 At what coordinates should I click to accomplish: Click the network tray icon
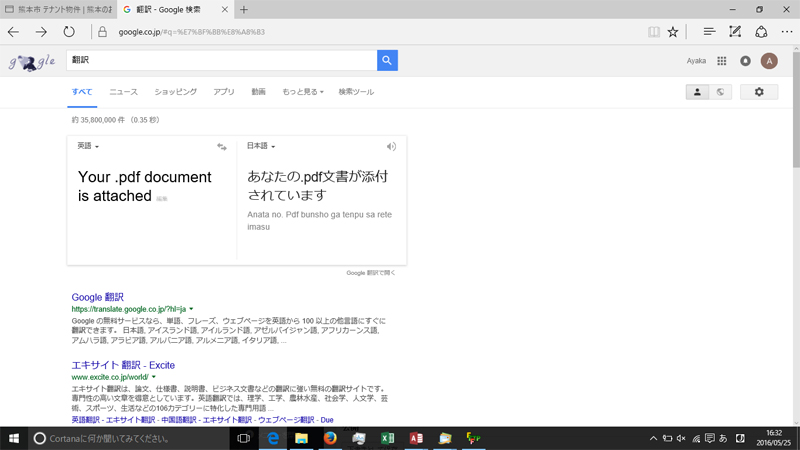tap(695, 438)
